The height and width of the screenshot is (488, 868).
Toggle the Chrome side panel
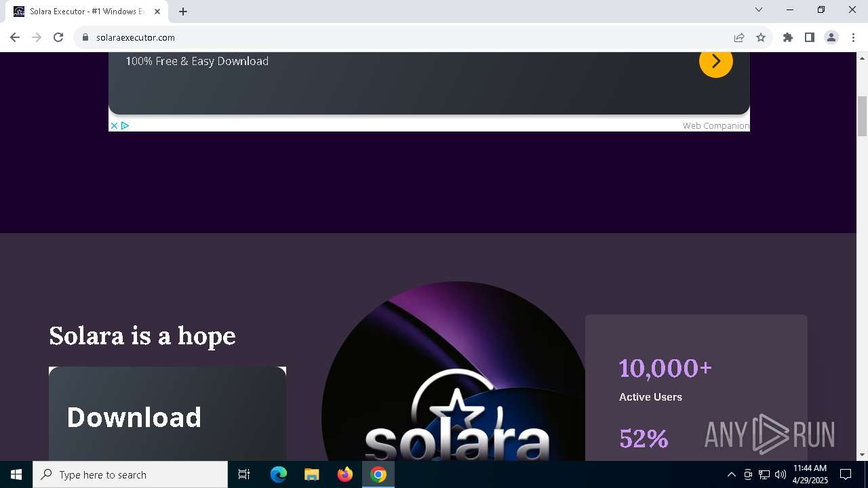(810, 37)
